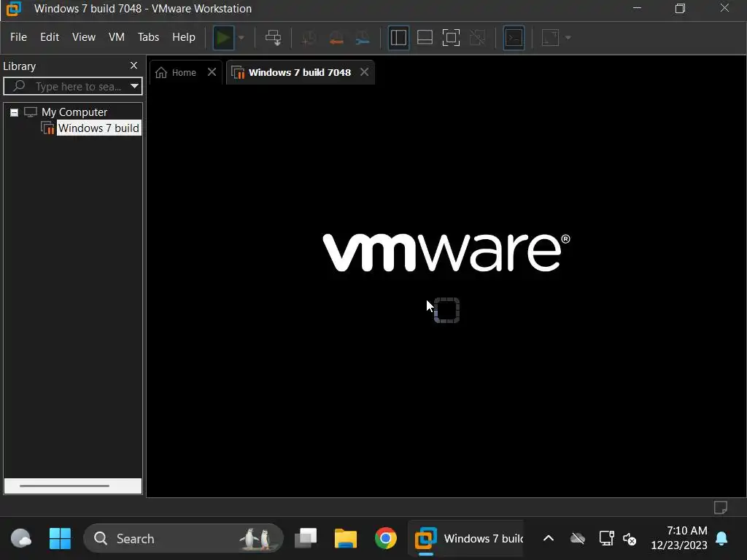Image resolution: width=747 pixels, height=560 pixels.
Task: Open the Edit menu
Action: 50,37
